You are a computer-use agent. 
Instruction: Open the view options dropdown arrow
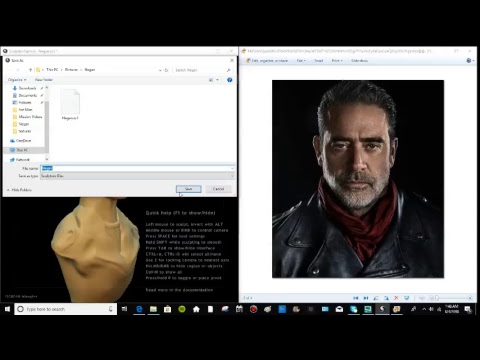pos(217,80)
